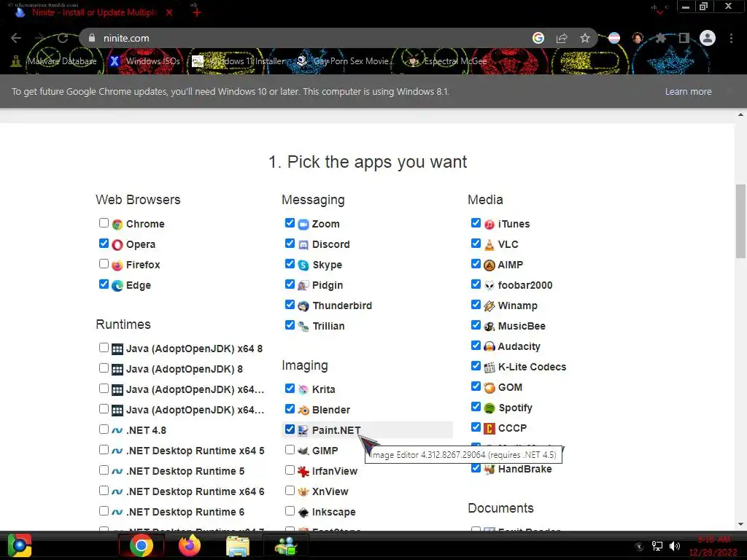Reload the page
The height and width of the screenshot is (560, 747).
click(63, 38)
